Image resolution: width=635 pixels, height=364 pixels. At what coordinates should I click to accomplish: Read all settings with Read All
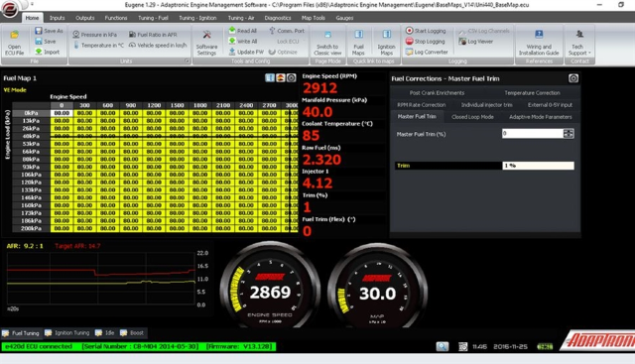click(x=242, y=31)
